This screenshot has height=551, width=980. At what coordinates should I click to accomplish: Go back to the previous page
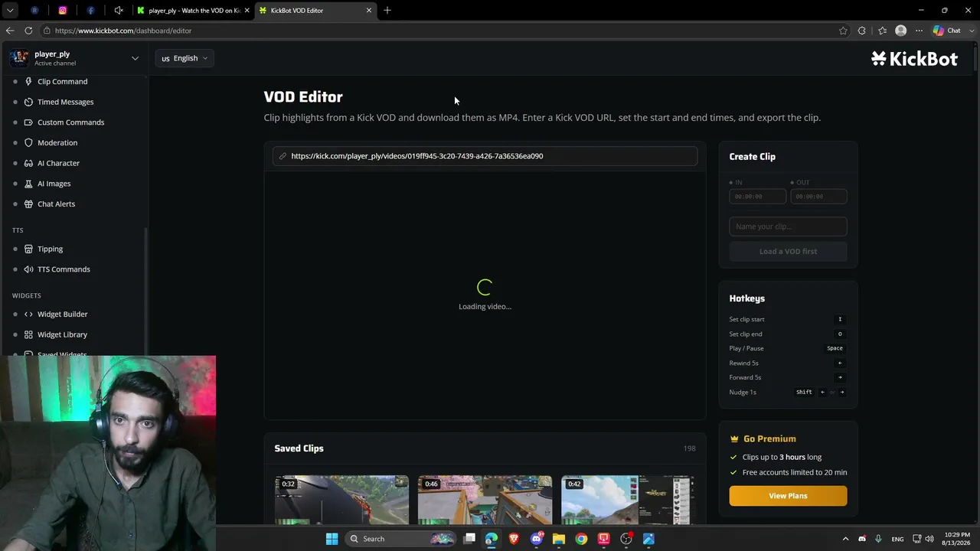[10, 31]
